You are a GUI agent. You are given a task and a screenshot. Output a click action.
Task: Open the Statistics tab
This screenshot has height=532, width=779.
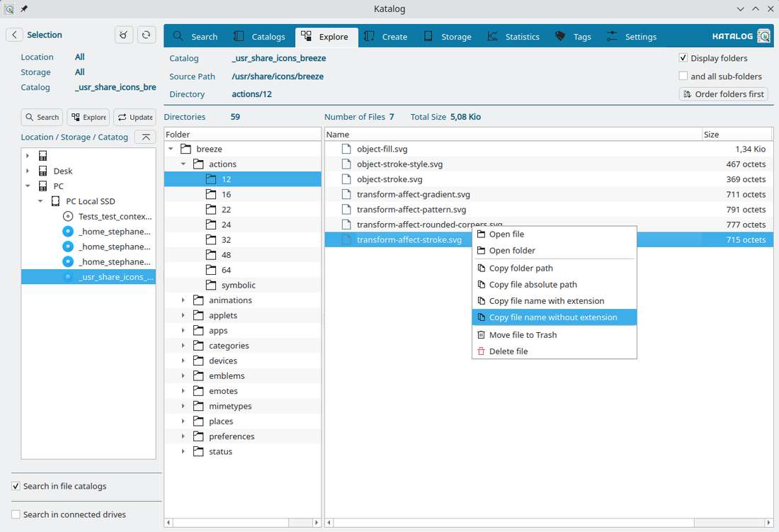(513, 37)
